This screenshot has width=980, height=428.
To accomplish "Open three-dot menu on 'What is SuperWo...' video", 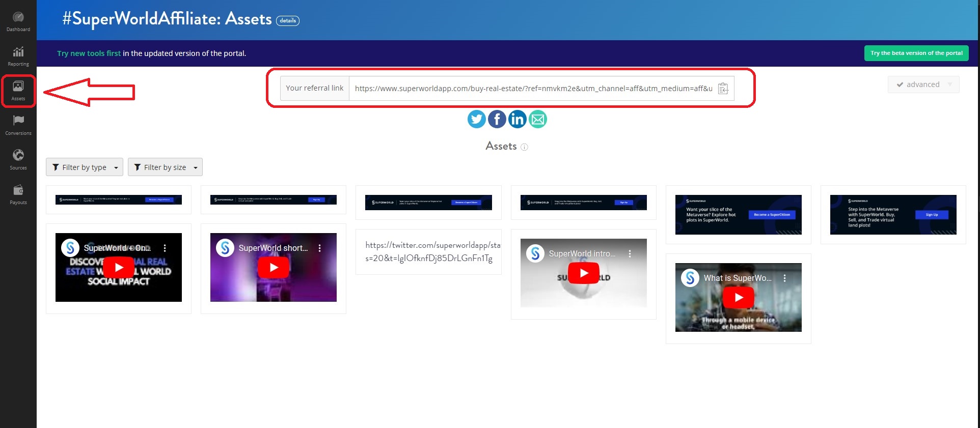I will (x=784, y=278).
